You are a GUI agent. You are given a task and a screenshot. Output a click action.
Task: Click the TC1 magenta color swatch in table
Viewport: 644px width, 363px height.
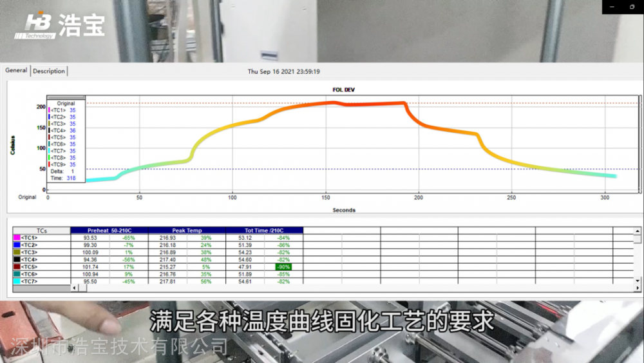click(17, 238)
